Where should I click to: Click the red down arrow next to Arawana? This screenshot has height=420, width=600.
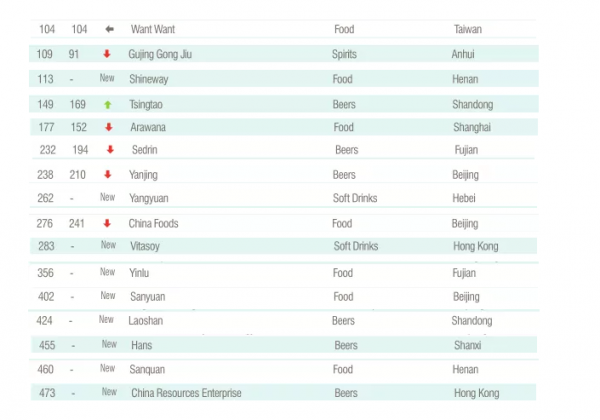(x=109, y=127)
